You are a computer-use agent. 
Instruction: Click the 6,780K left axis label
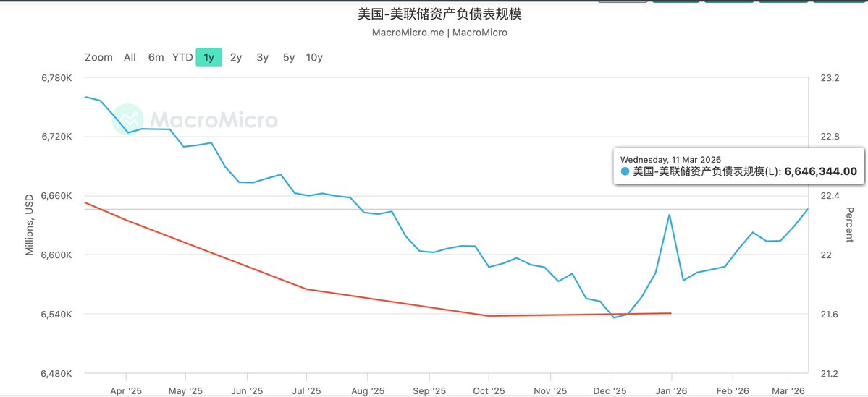tap(57, 78)
